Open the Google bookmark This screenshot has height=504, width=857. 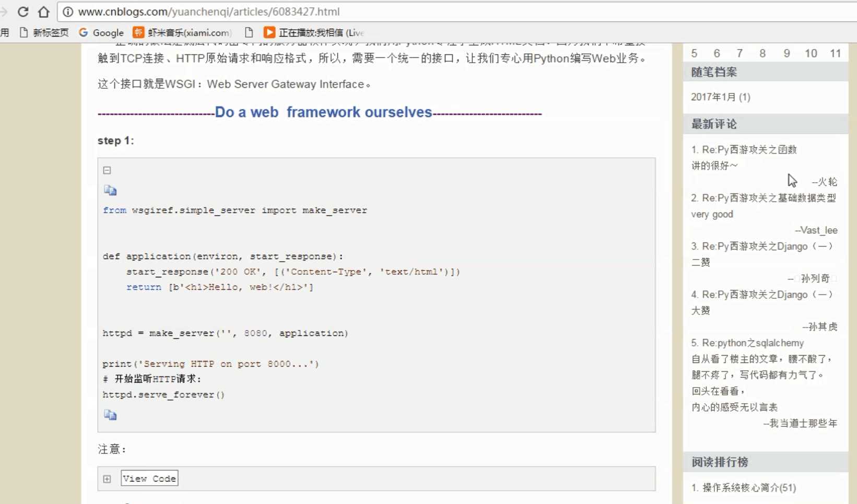point(101,32)
